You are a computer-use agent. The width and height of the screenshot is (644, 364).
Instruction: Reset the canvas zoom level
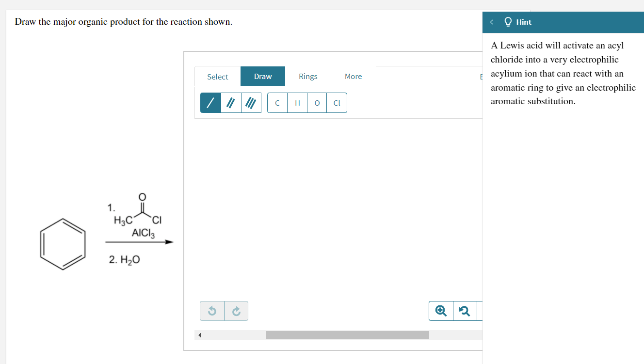coord(464,311)
